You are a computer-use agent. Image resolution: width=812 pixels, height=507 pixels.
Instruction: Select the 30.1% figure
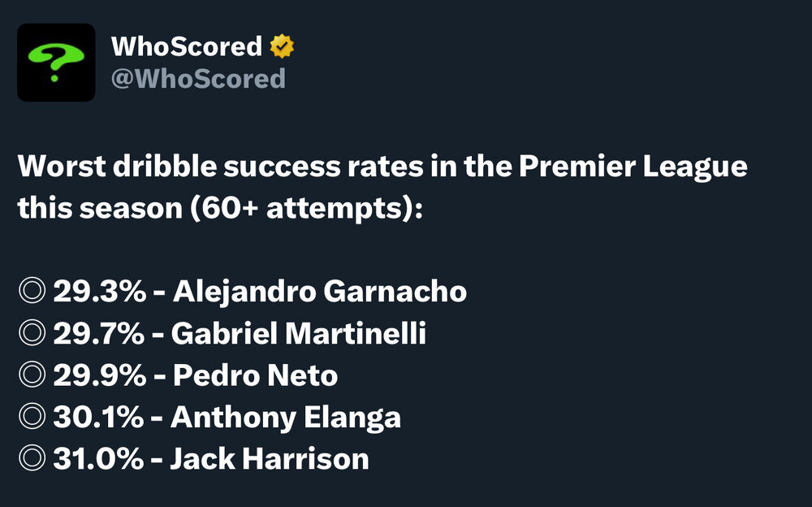(98, 417)
